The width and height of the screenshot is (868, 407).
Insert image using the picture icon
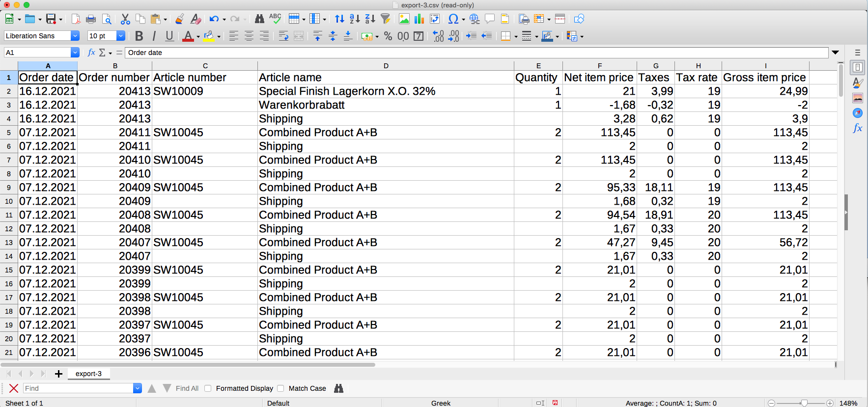(404, 19)
